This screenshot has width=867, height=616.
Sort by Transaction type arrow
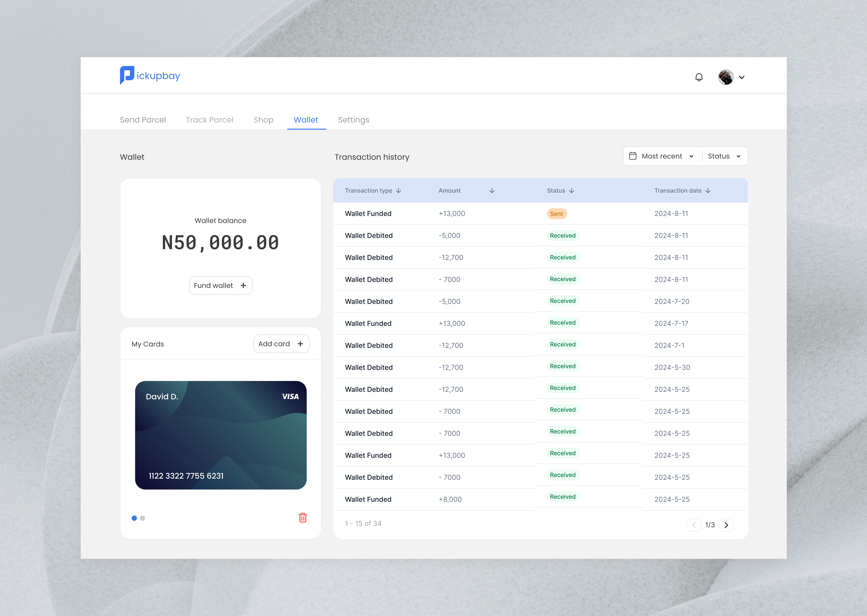398,191
